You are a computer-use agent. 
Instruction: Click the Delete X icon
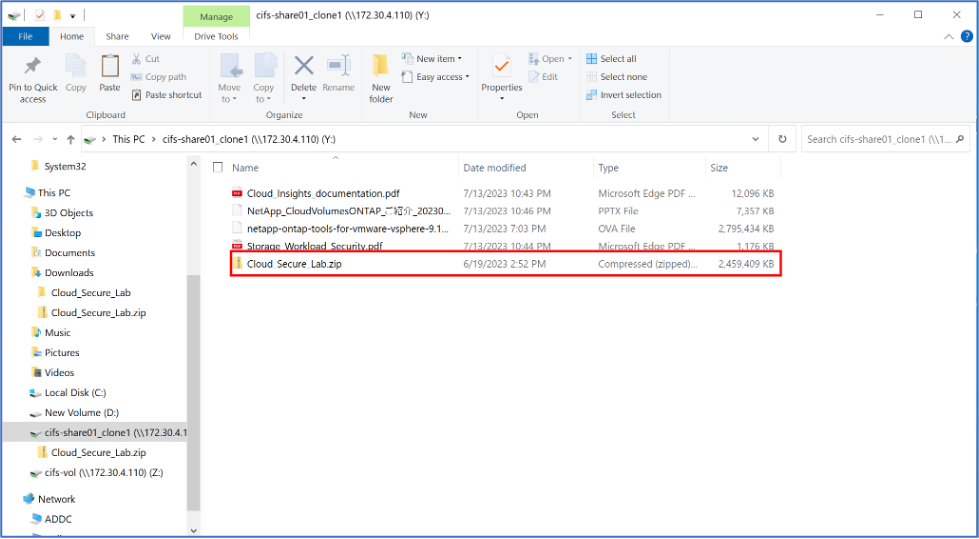(x=304, y=66)
